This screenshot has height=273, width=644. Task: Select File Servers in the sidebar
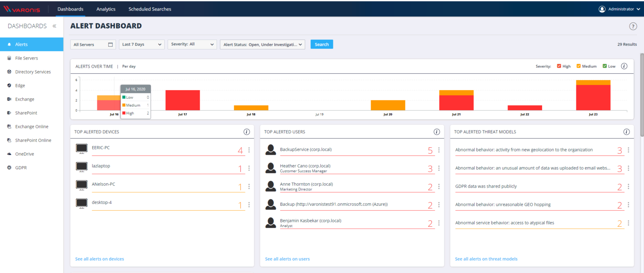pos(31,58)
